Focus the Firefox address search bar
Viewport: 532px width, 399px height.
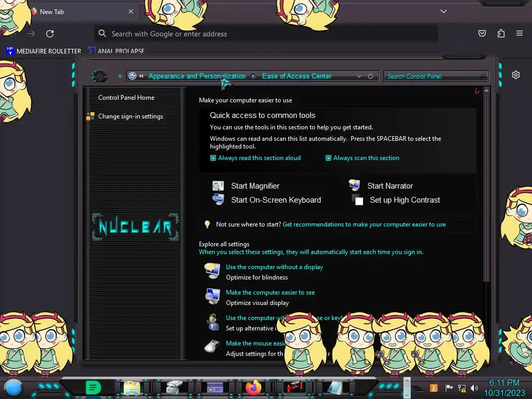266,34
